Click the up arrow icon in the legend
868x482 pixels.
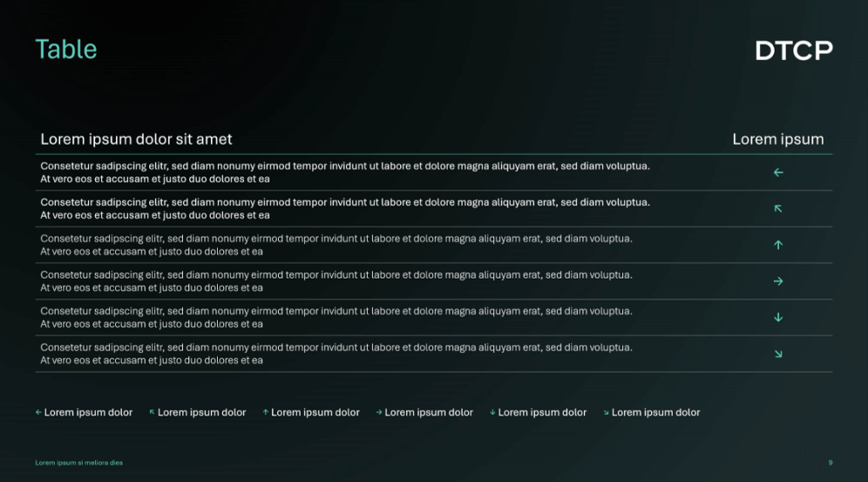265,413
